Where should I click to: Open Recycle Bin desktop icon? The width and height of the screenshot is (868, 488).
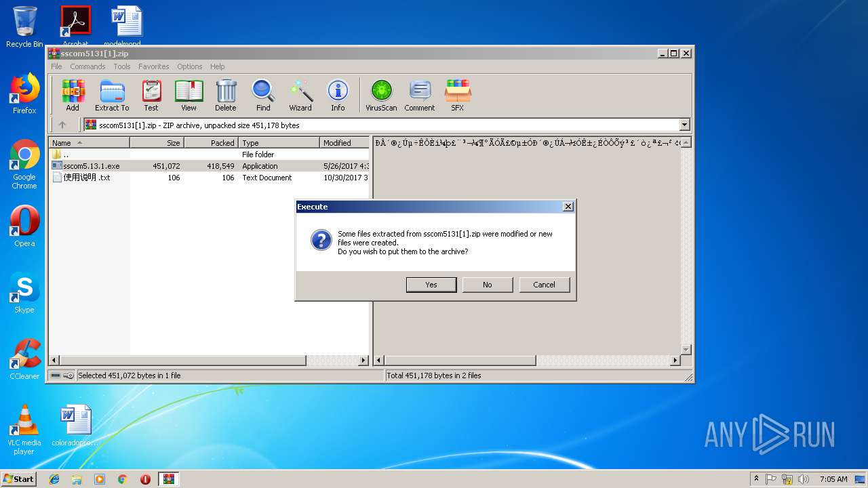pos(24,27)
